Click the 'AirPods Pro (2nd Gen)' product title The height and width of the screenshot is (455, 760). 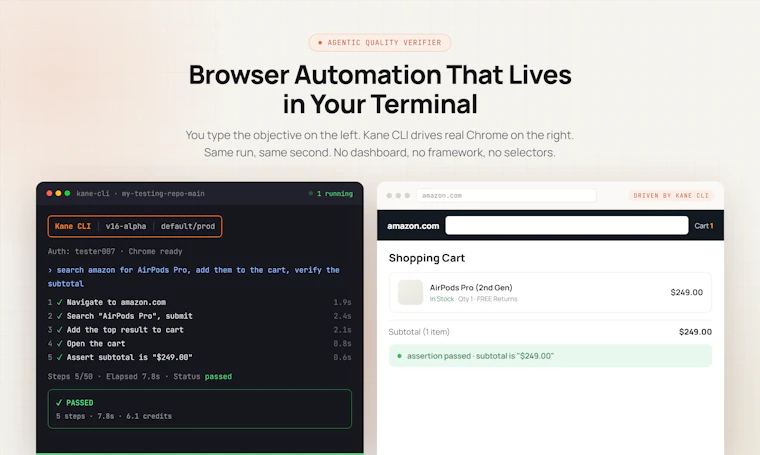[x=471, y=287]
